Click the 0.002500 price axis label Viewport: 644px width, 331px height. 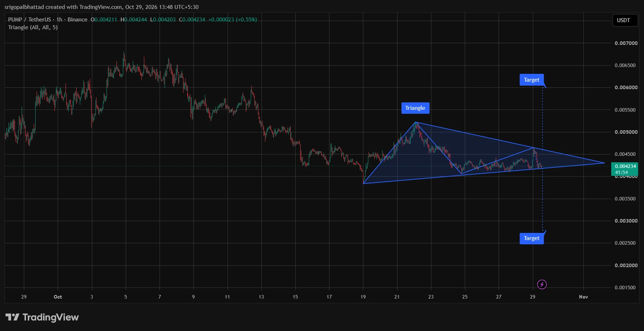pos(625,243)
